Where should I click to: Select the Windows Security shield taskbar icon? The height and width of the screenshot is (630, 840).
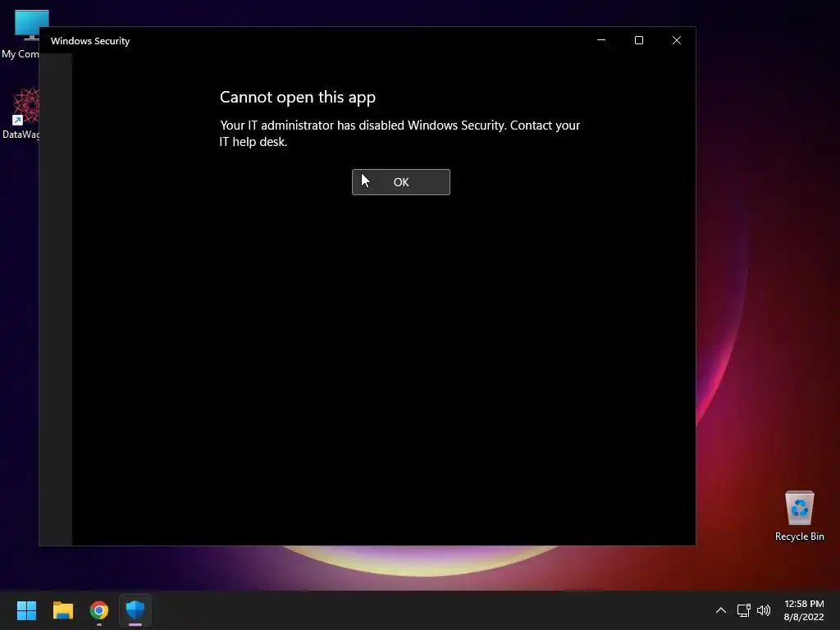(135, 610)
